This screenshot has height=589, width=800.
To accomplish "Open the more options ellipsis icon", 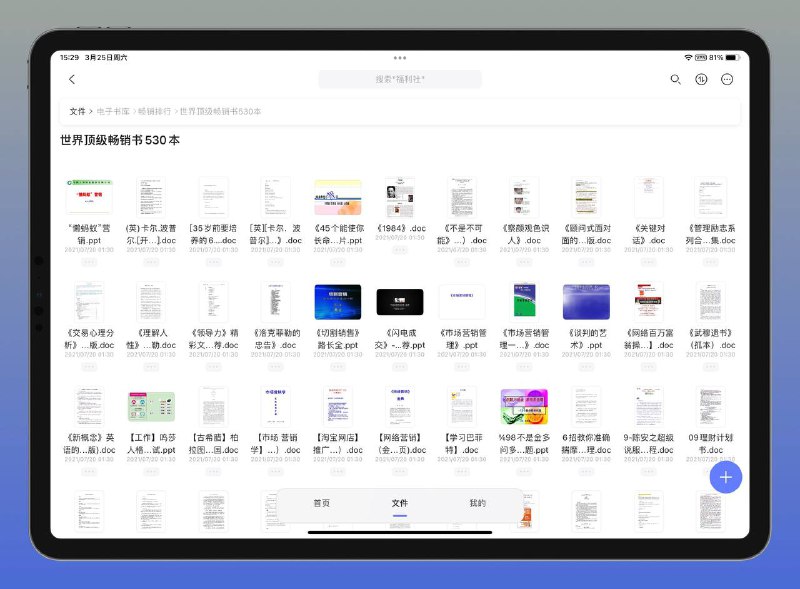I will [x=726, y=80].
